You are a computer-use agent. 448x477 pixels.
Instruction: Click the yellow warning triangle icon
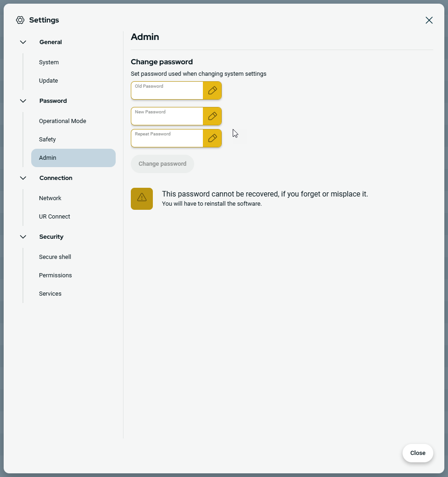pyautogui.click(x=142, y=199)
